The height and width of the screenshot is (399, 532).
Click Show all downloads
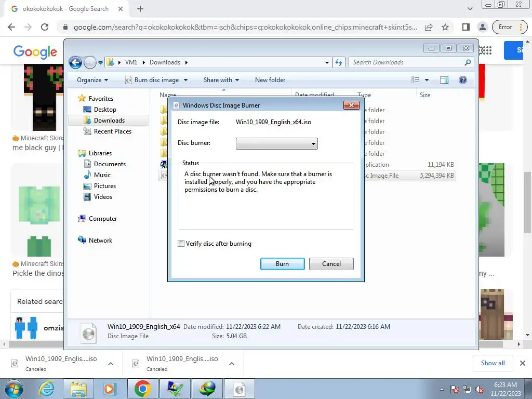[493, 363]
